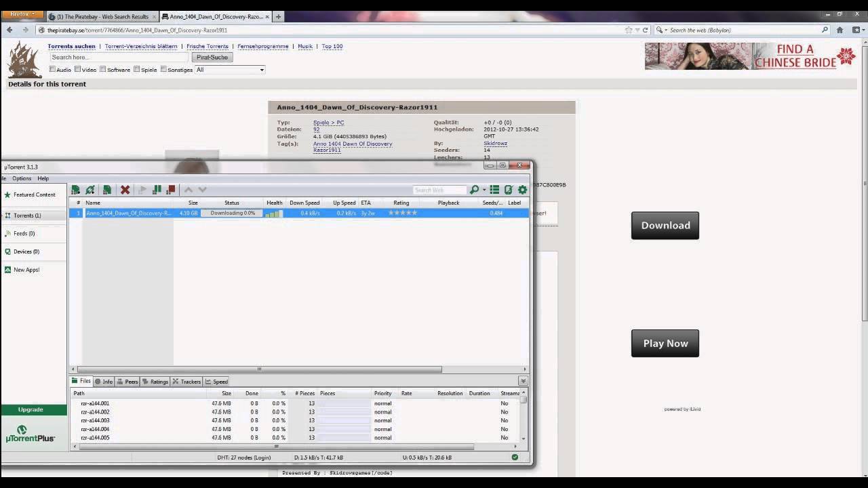868x488 pixels.
Task: Open Skidrowz uploader link
Action: [496, 143]
